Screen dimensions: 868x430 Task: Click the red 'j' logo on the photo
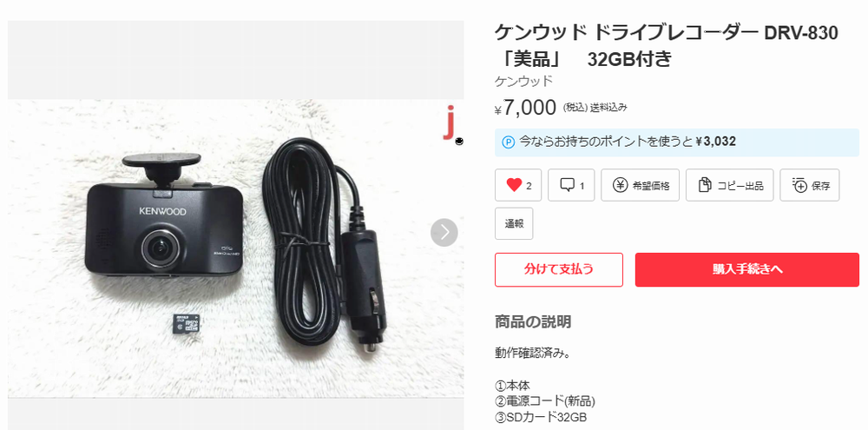[451, 122]
